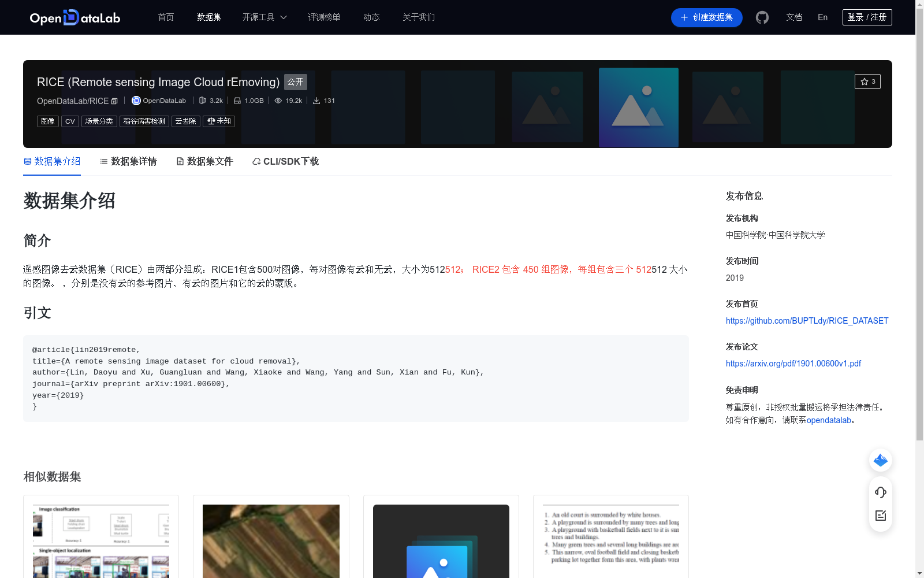Switch language with the En link
This screenshot has height=578, width=924.
click(x=823, y=17)
